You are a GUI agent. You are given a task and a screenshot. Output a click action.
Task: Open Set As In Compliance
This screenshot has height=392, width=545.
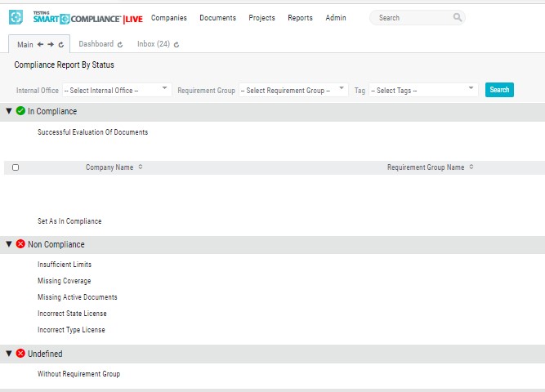click(69, 221)
